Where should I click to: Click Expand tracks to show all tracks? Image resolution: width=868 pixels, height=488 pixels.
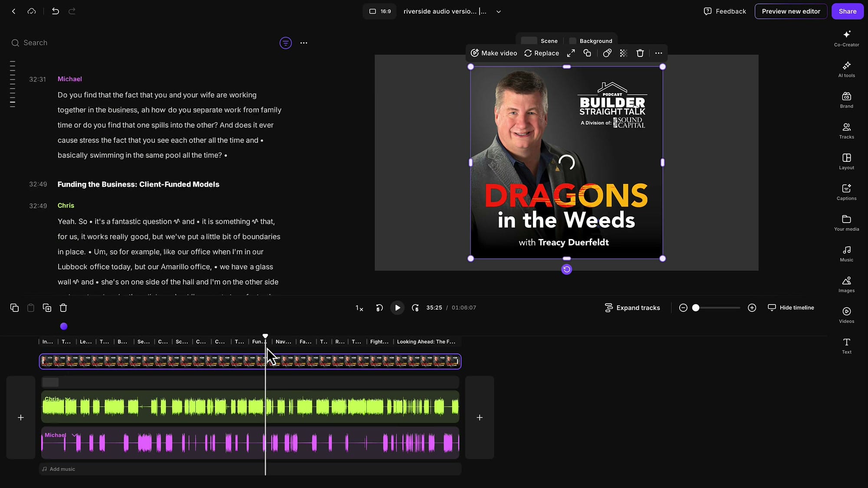pos(632,308)
